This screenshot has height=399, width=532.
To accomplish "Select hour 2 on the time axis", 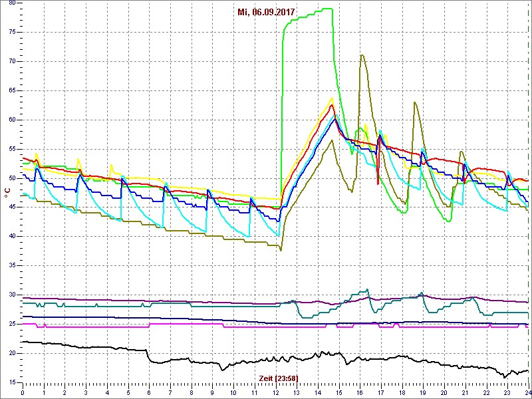I will pyautogui.click(x=65, y=392).
